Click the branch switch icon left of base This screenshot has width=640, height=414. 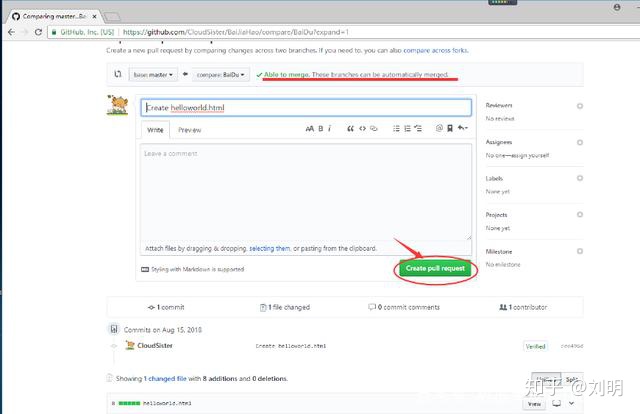pos(118,74)
